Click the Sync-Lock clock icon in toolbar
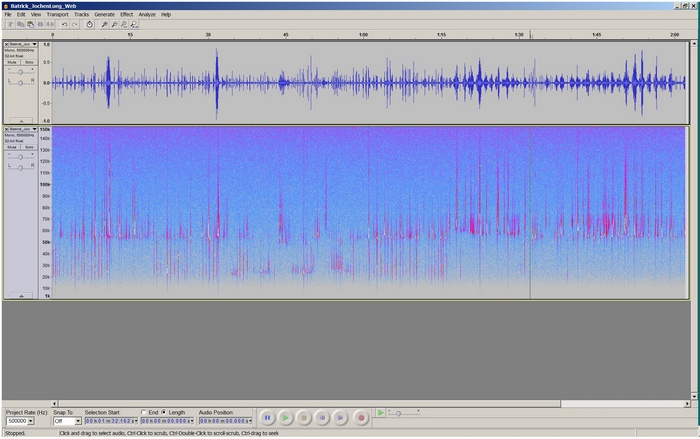 pos(90,25)
